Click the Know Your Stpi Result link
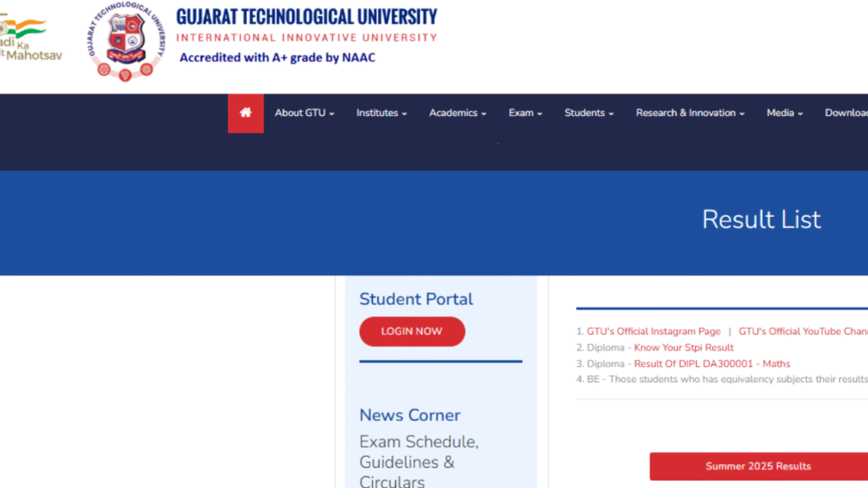The height and width of the screenshot is (488, 868). (x=683, y=347)
